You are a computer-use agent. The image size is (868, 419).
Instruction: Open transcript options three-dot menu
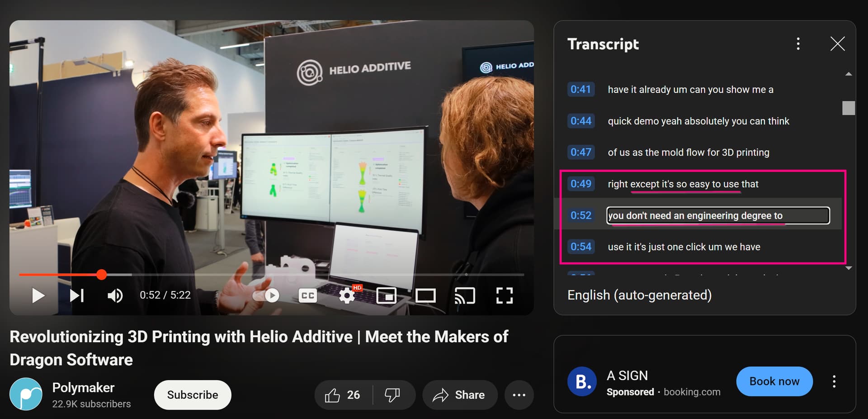tap(798, 44)
